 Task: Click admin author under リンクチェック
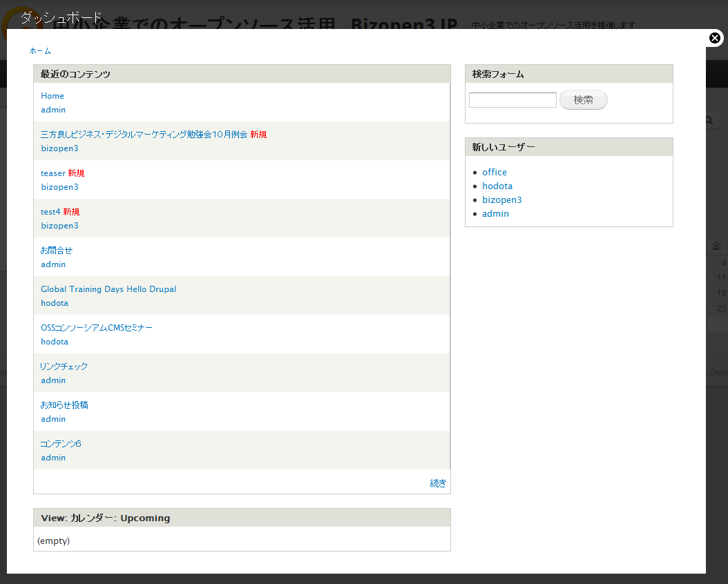click(x=53, y=380)
